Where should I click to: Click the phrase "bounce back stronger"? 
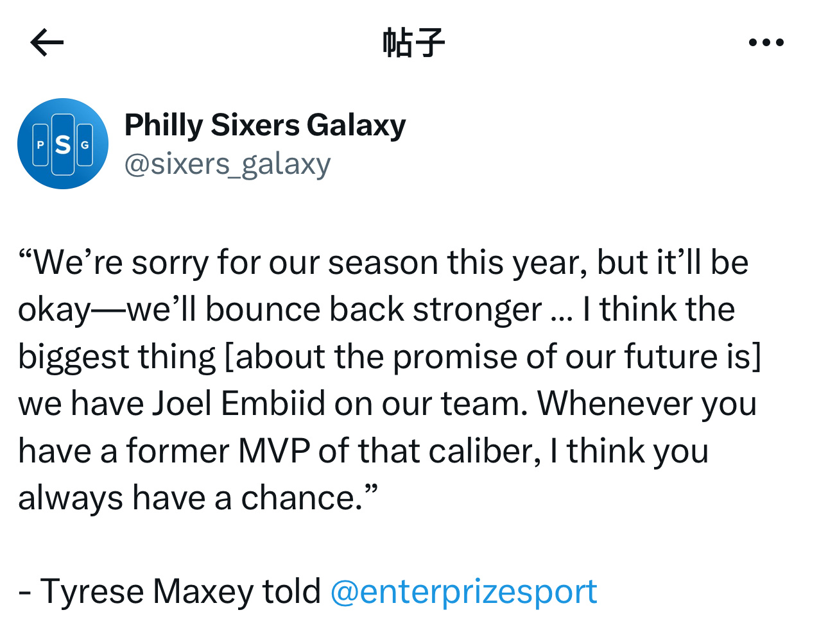tap(374, 310)
